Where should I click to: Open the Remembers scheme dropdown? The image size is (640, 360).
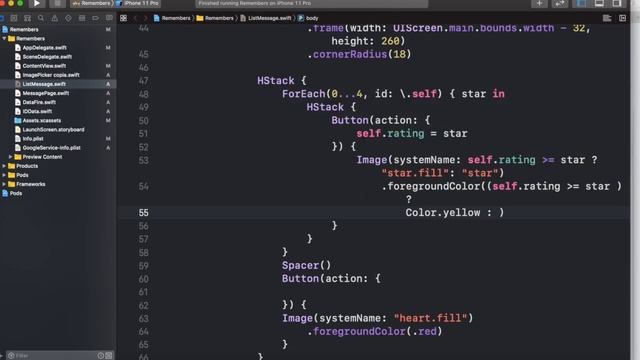tap(91, 3)
